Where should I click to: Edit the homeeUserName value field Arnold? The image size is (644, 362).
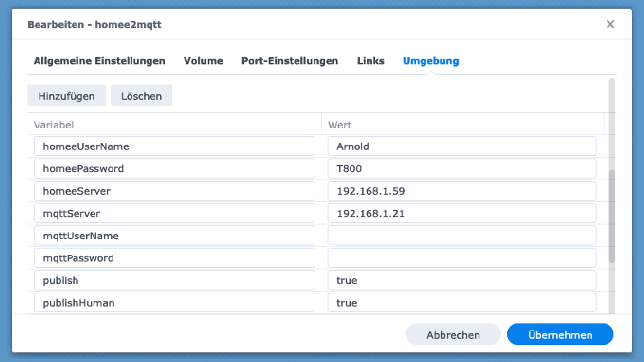[461, 146]
